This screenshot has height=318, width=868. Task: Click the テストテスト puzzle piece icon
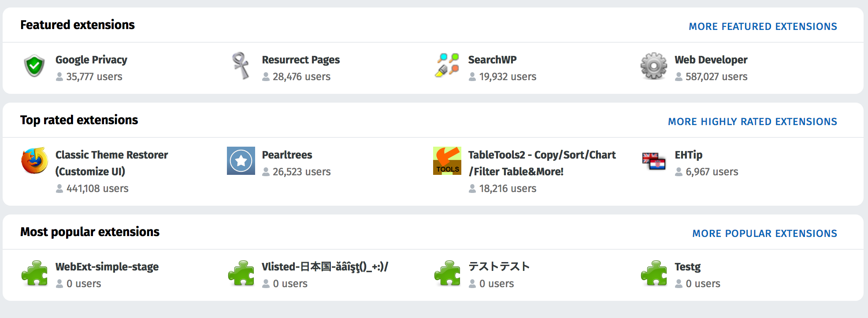coord(447,273)
